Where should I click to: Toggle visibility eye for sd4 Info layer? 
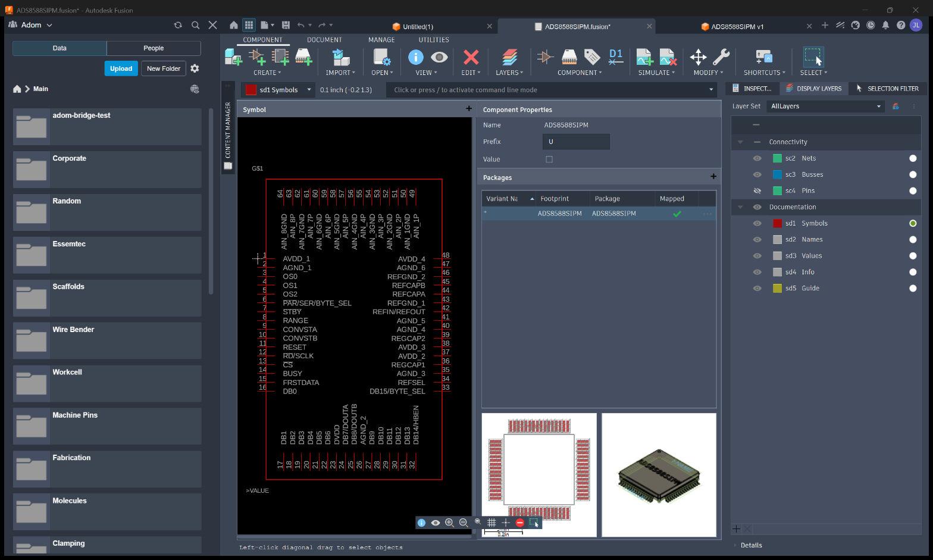757,272
